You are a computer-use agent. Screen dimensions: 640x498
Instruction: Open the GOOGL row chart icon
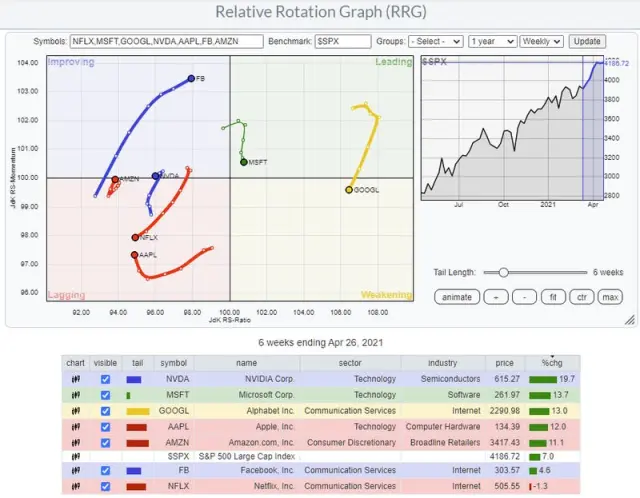pos(76,411)
